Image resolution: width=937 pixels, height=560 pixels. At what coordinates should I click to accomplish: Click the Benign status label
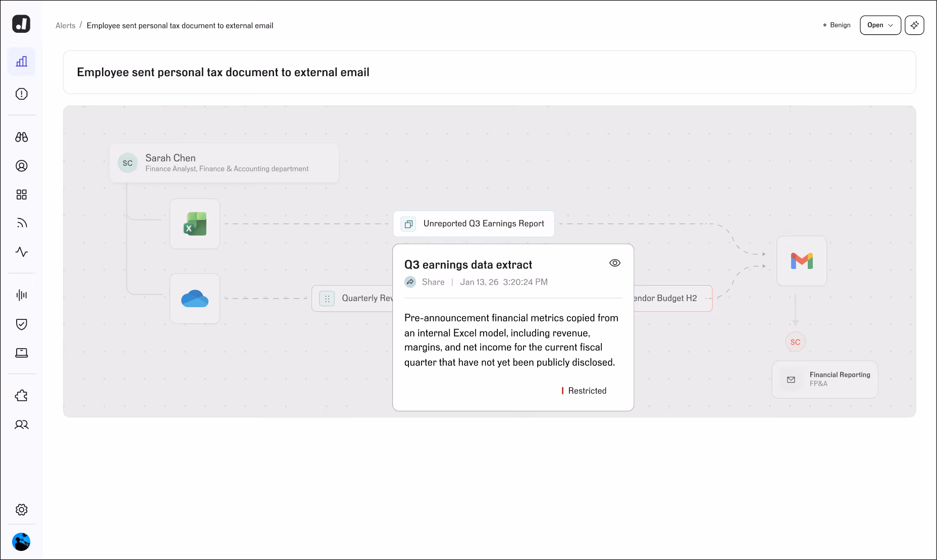pos(840,25)
